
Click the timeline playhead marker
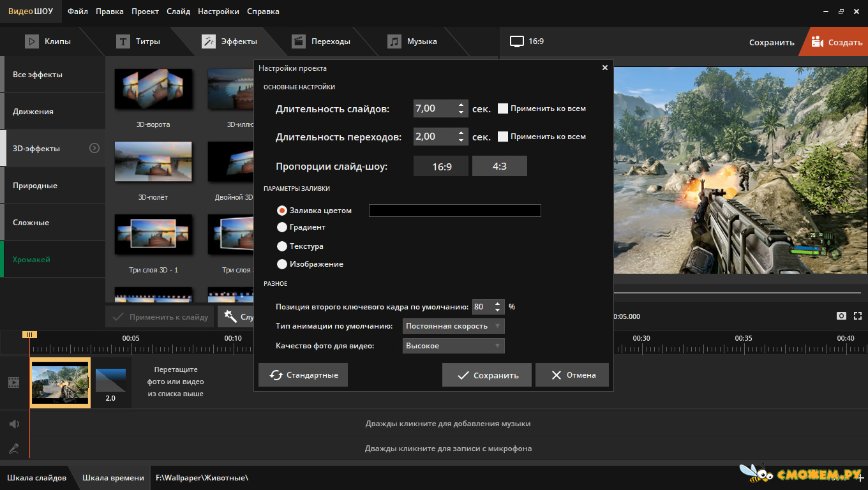[x=29, y=334]
